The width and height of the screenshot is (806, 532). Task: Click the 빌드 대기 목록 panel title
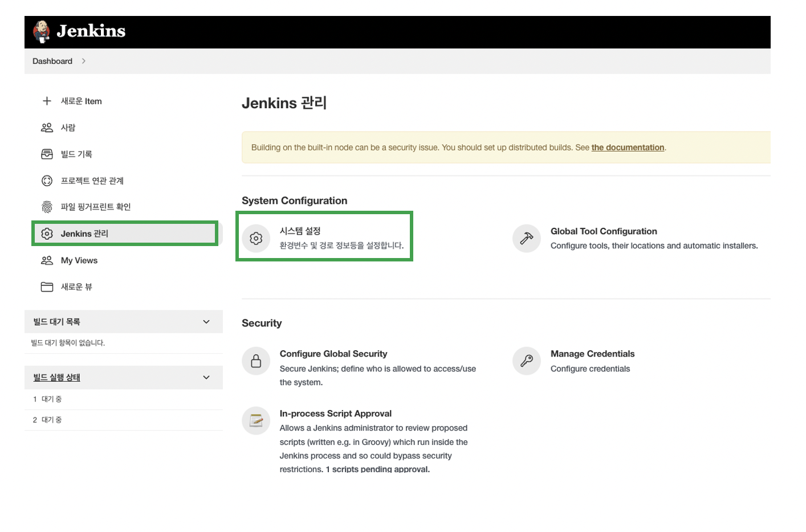pyautogui.click(x=56, y=322)
